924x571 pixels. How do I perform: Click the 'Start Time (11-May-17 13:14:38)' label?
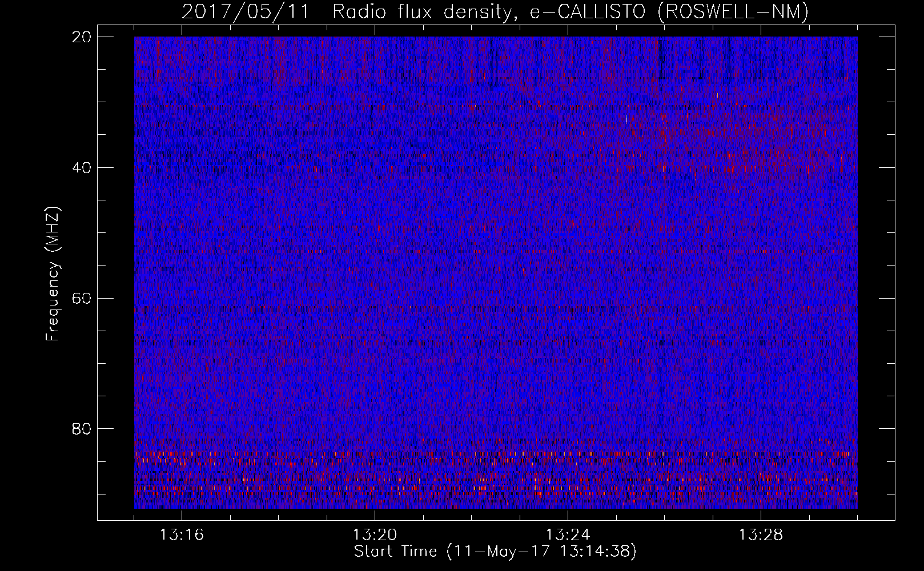pyautogui.click(x=495, y=552)
